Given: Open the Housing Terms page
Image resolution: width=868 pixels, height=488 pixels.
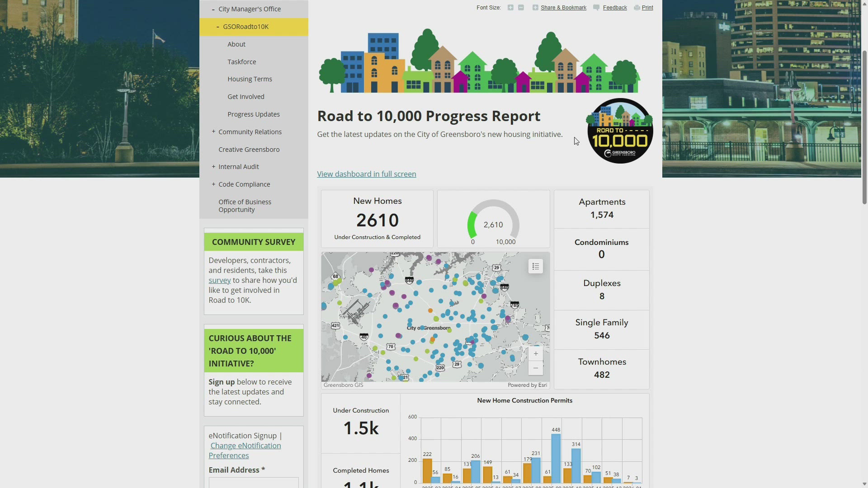Looking at the screenshot, I should [x=250, y=79].
